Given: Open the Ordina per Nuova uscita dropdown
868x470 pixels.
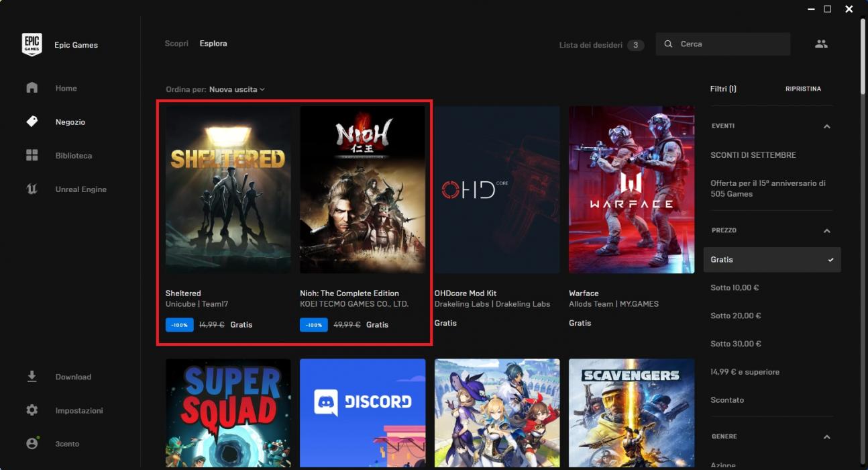Looking at the screenshot, I should [237, 89].
